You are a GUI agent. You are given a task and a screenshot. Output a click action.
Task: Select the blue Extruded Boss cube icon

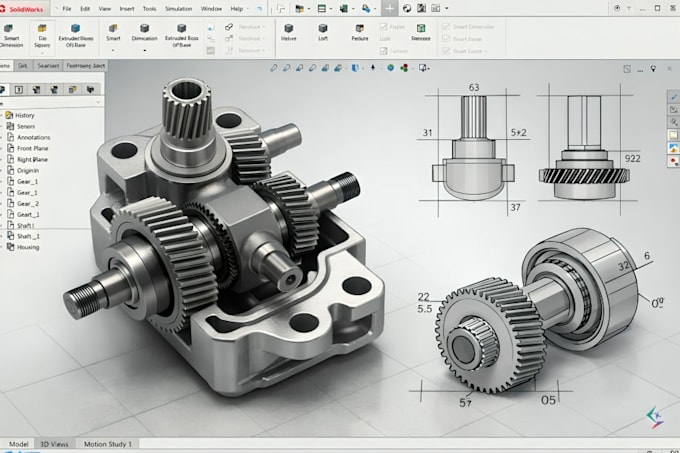75,29
